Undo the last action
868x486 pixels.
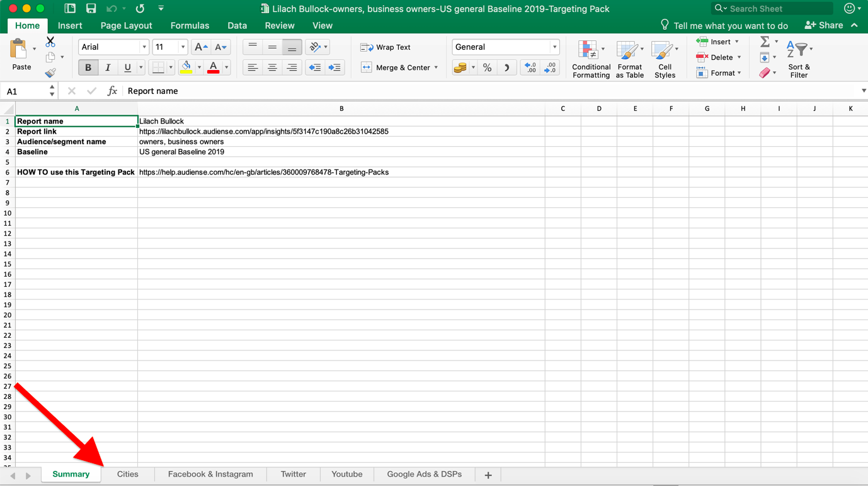111,8
